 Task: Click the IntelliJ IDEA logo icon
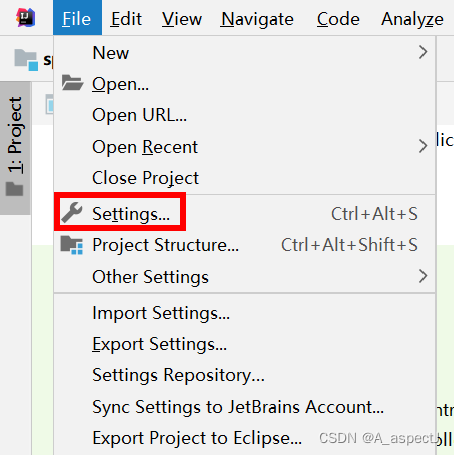pos(26,18)
